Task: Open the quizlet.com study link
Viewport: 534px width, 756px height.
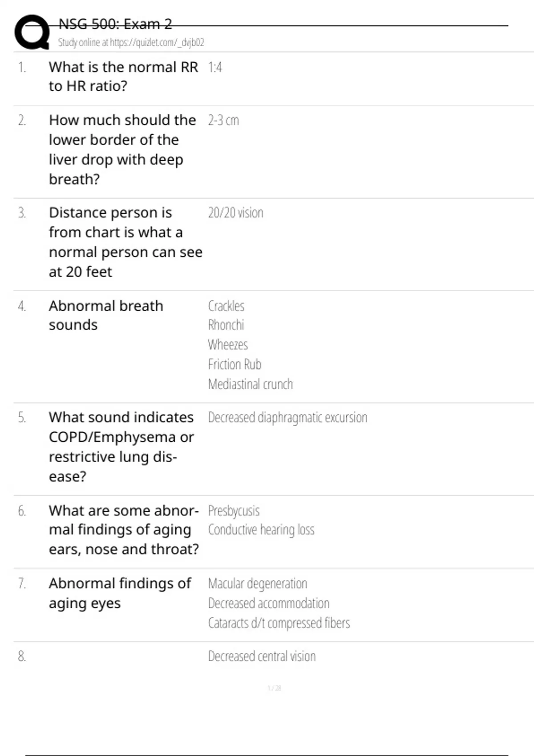Action: tap(131, 43)
